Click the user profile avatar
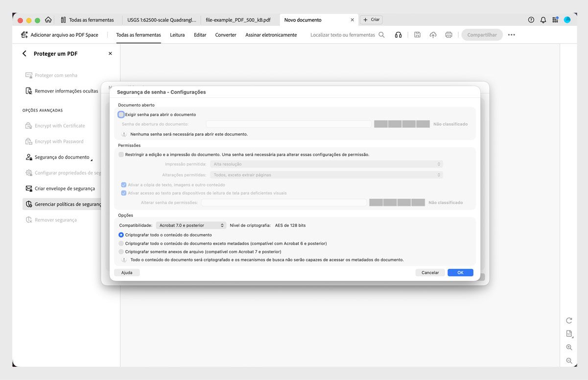 tap(567, 20)
